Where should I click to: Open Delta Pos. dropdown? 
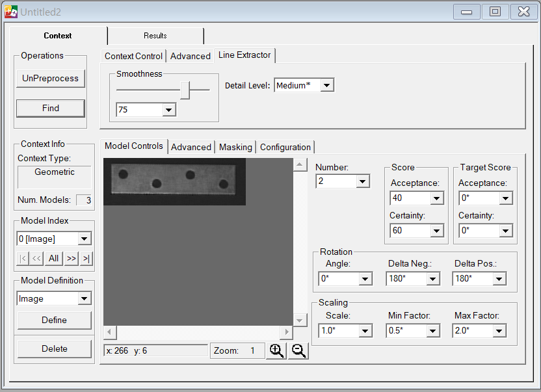[x=499, y=279]
